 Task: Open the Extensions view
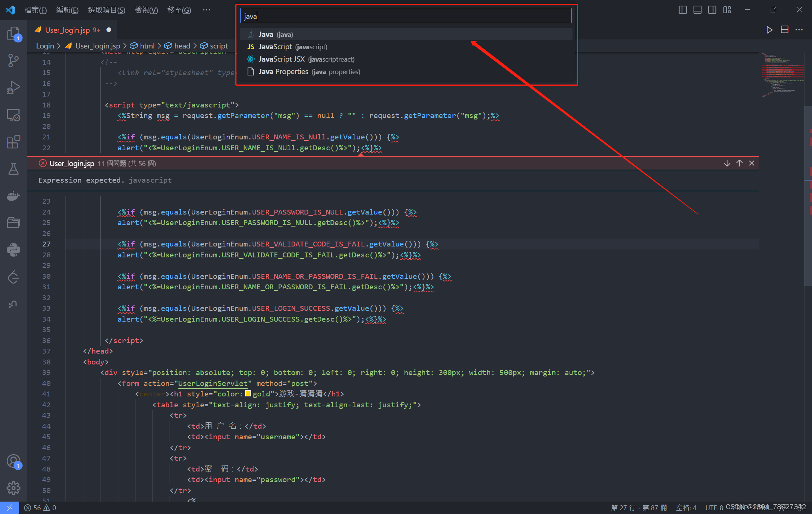(x=14, y=142)
